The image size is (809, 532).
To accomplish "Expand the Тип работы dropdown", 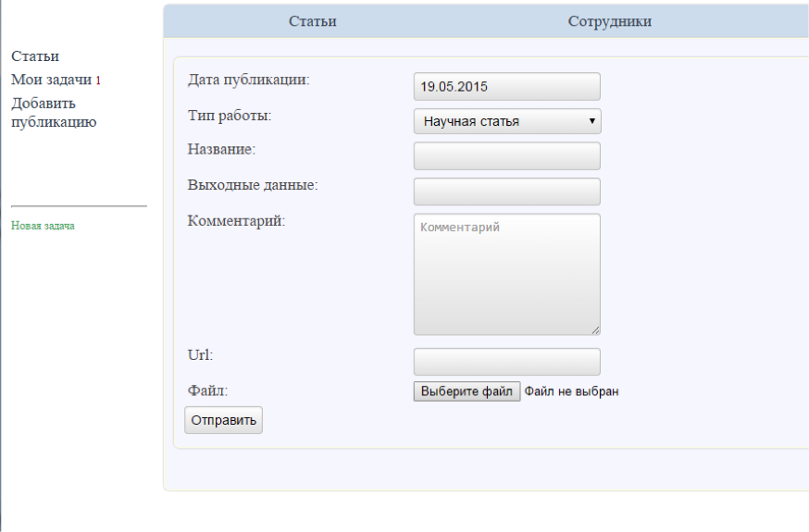I will [507, 121].
